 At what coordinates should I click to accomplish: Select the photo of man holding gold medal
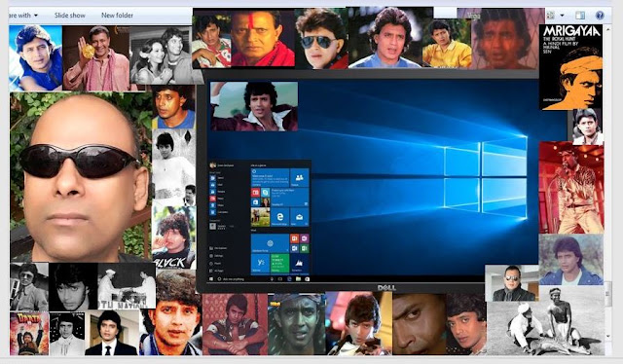click(96, 58)
